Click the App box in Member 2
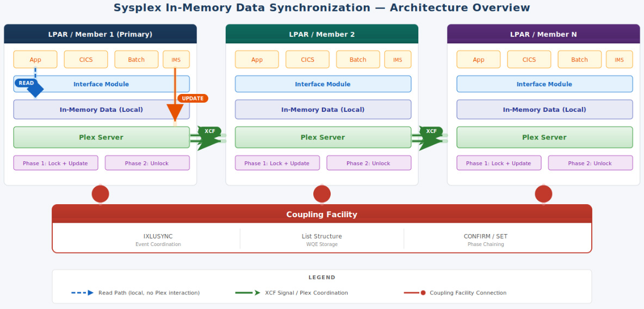644x309 pixels. 257,59
